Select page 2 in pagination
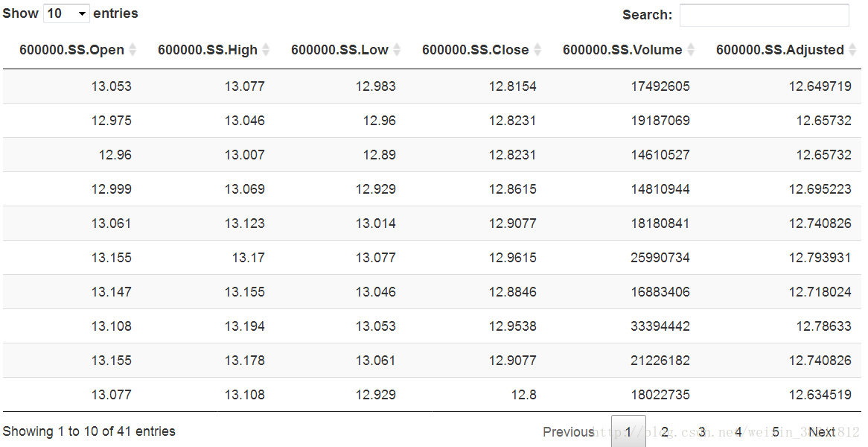This screenshot has height=447, width=868. 665,431
